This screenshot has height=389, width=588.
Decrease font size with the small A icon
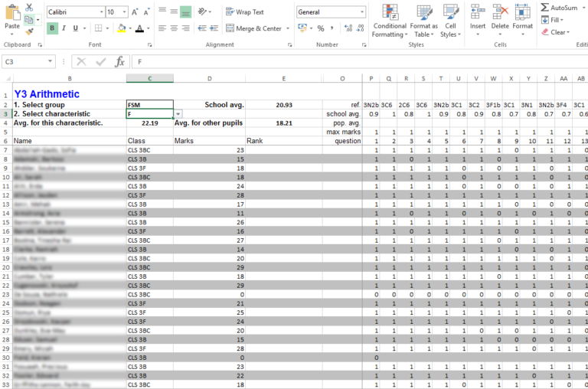[146, 12]
